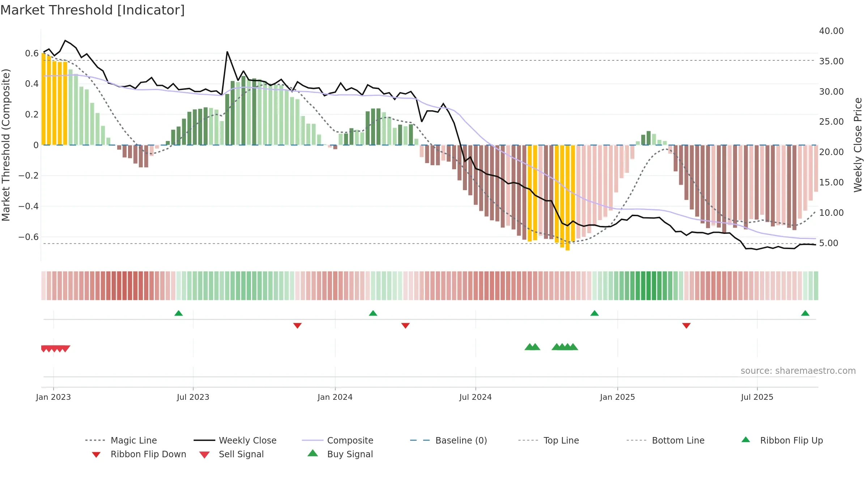The height and width of the screenshot is (488, 868).
Task: Click the chart title Market Threshold [Indicator]
Action: [93, 10]
